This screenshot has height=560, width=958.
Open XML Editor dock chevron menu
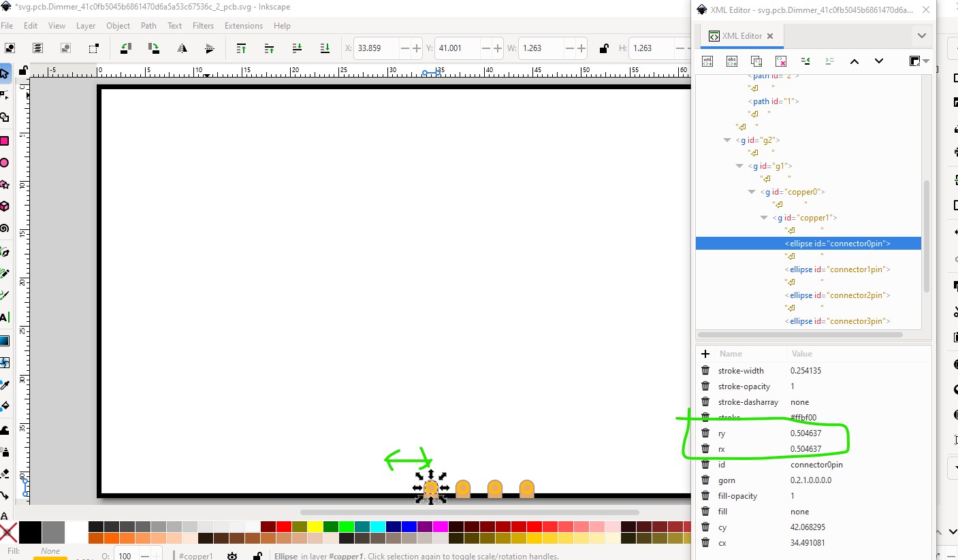(x=921, y=35)
